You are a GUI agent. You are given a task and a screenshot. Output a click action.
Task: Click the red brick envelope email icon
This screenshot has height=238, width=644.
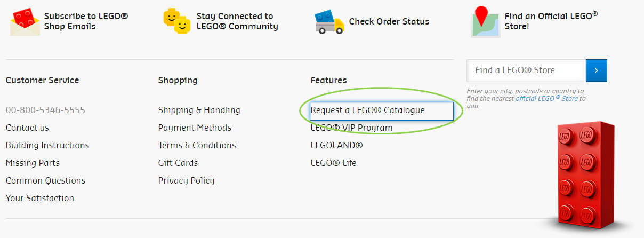tap(25, 21)
